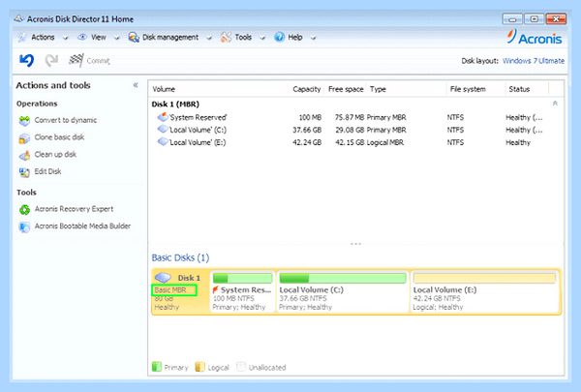
Task: Click the Disk 1 drive icon in disk map
Action: click(163, 277)
